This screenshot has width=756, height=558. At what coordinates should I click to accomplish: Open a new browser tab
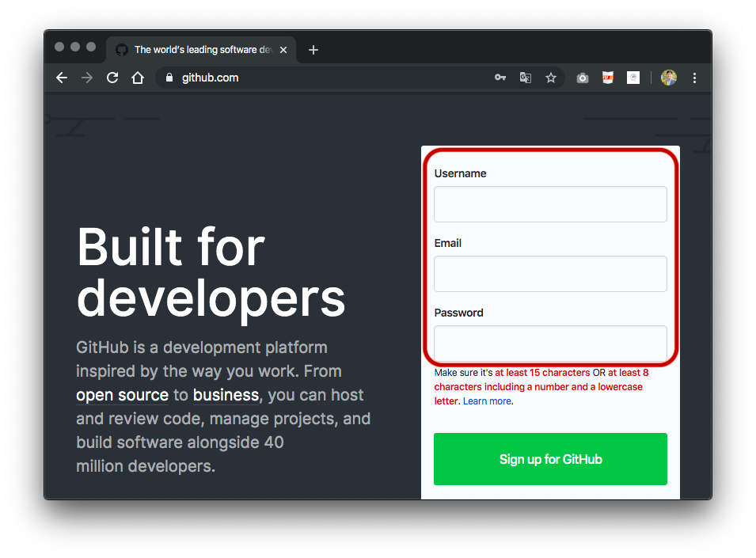point(313,50)
